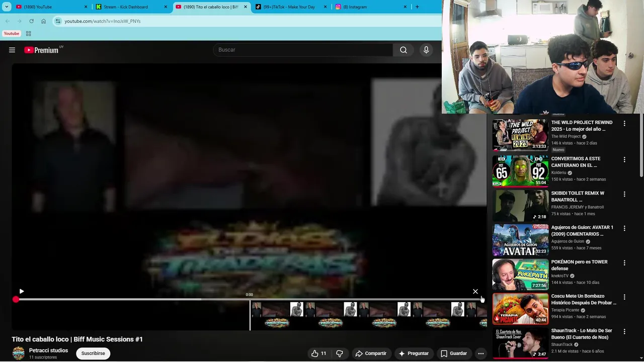The height and width of the screenshot is (362, 644).
Task: Open the tab search dropdown arrow
Action: (7, 7)
